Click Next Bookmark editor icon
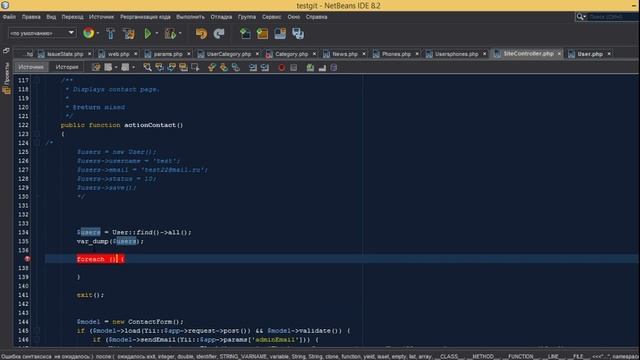Screen dimensions: 640x360 [x=224, y=67]
